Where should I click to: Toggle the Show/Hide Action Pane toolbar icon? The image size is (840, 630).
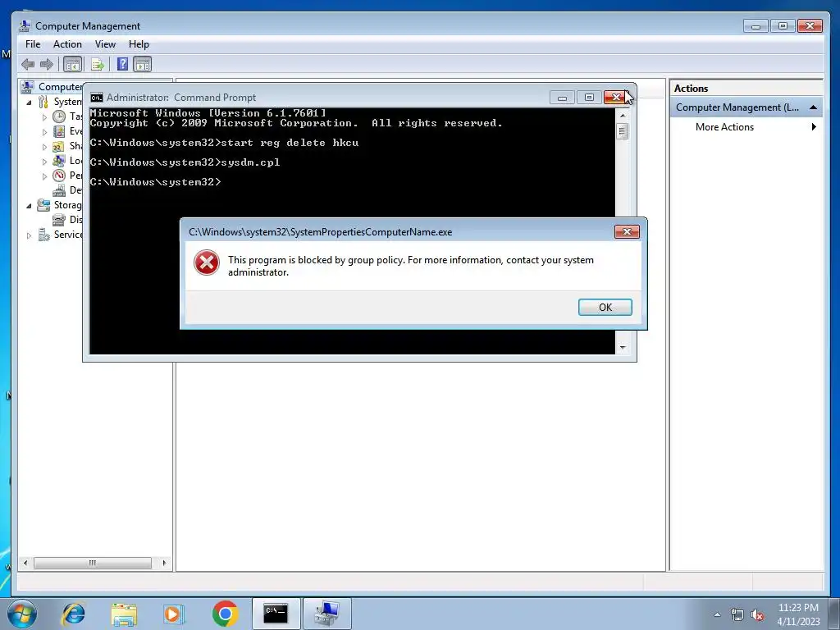coord(143,65)
